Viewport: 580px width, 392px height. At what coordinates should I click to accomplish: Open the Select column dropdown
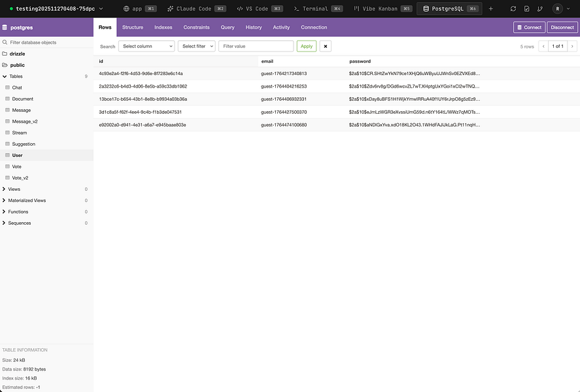(146, 46)
